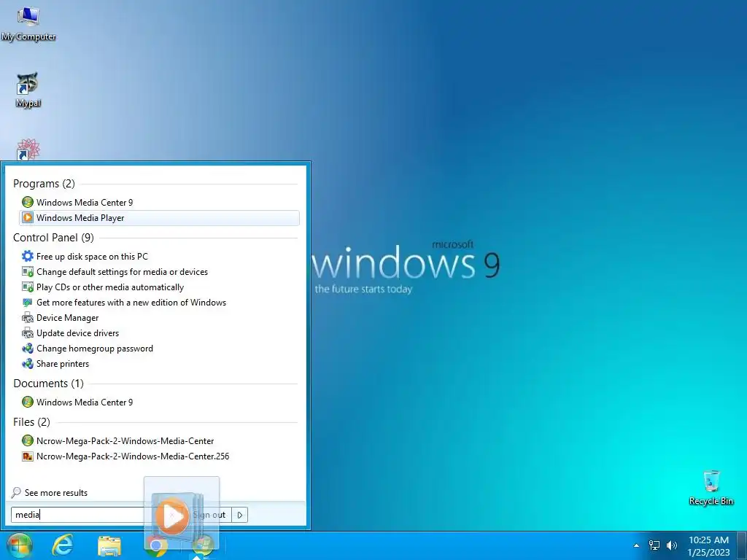The width and height of the screenshot is (747, 560).
Task: Click the Programs (2) group header
Action: (x=44, y=183)
